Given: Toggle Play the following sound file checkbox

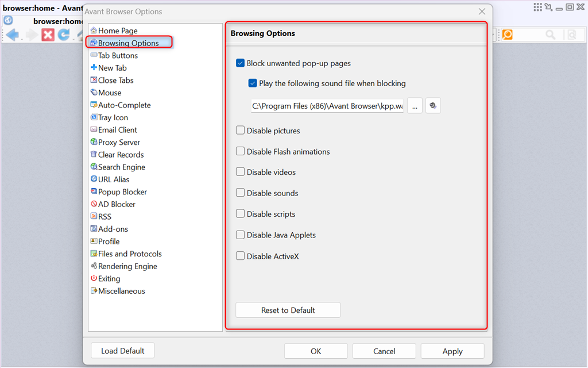Looking at the screenshot, I should pyautogui.click(x=253, y=83).
